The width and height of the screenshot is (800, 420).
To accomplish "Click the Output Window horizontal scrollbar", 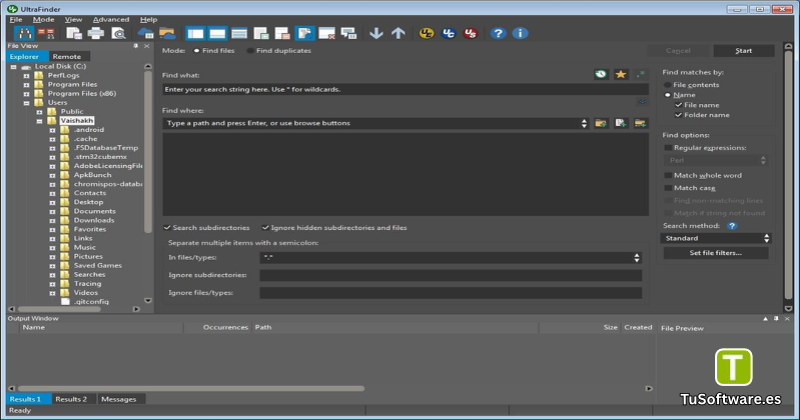I will [191, 388].
